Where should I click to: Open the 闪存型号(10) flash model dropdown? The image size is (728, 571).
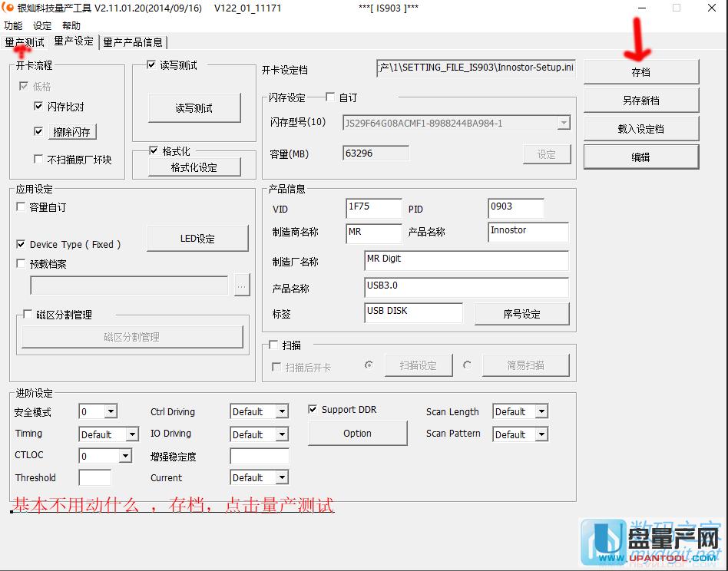click(564, 122)
